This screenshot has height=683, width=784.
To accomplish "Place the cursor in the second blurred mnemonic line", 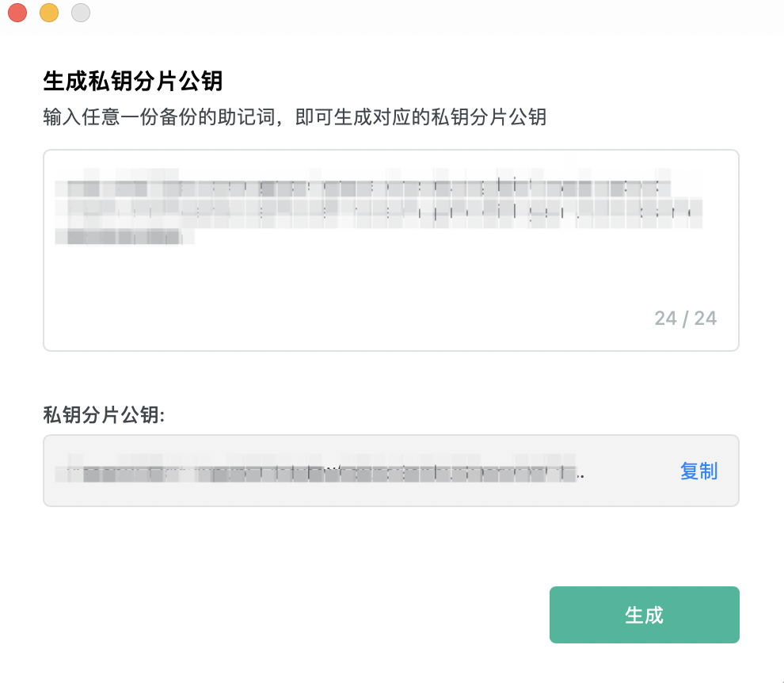I will [379, 213].
